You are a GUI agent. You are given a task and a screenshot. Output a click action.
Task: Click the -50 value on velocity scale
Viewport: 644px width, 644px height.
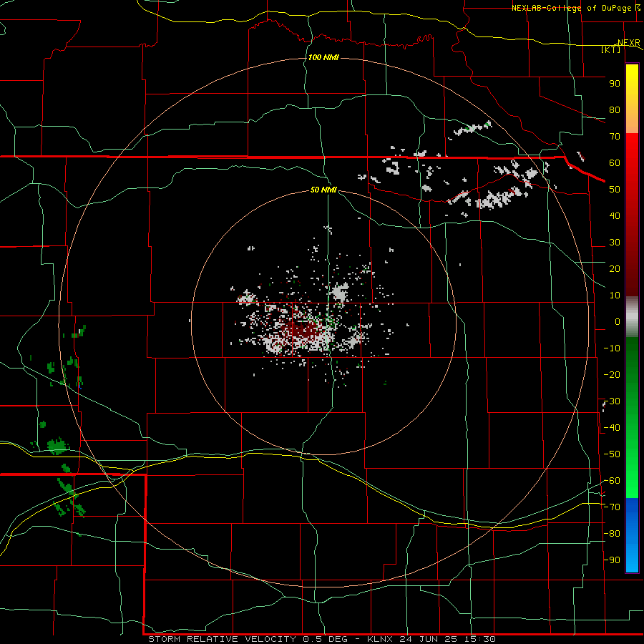tap(612, 454)
